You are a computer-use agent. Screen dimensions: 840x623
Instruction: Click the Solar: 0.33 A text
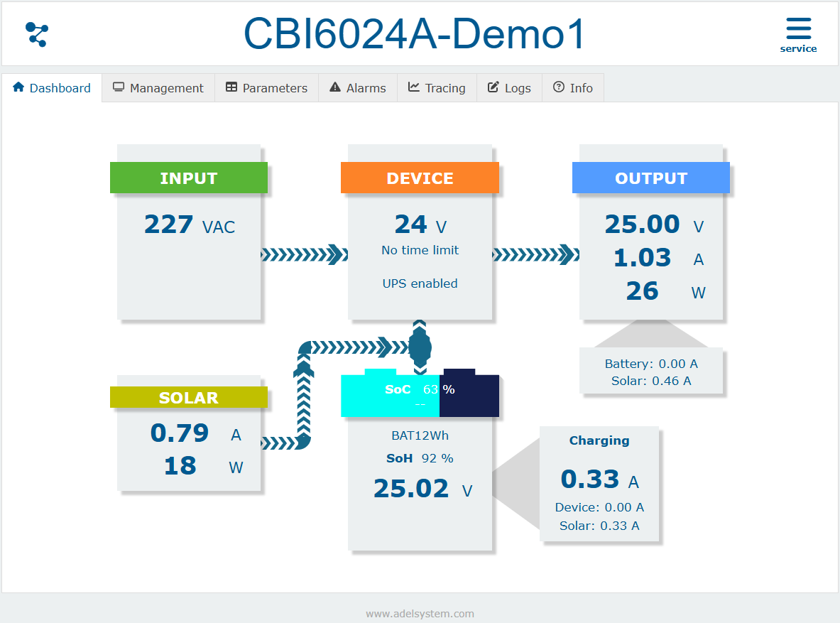click(x=599, y=526)
